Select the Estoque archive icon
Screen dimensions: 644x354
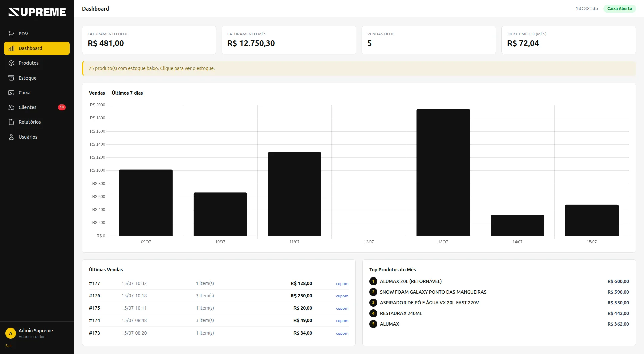coord(11,78)
